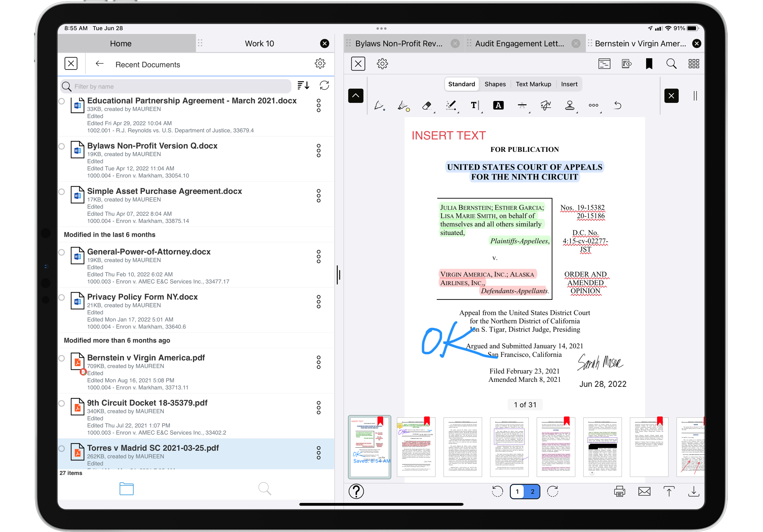763x532 pixels.
Task: Open options for Bernstein v Virgin America.pdf
Action: (319, 363)
